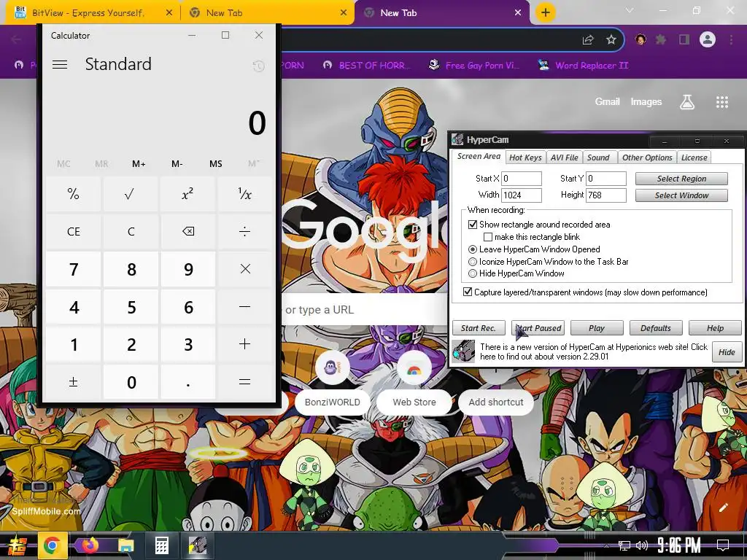This screenshot has width=747, height=560.
Task: Click HyperCam Play button
Action: [x=597, y=328]
